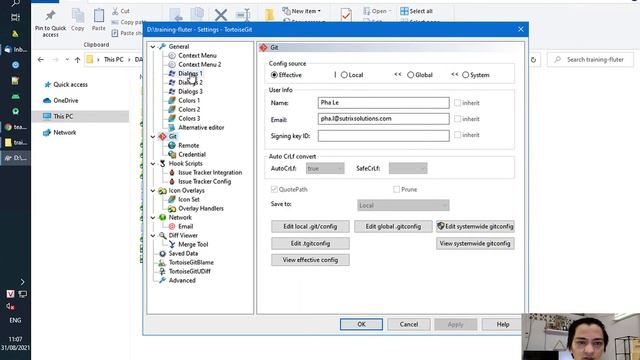Click the Signing key ID field
This screenshot has height=360, width=640.
[x=384, y=136]
